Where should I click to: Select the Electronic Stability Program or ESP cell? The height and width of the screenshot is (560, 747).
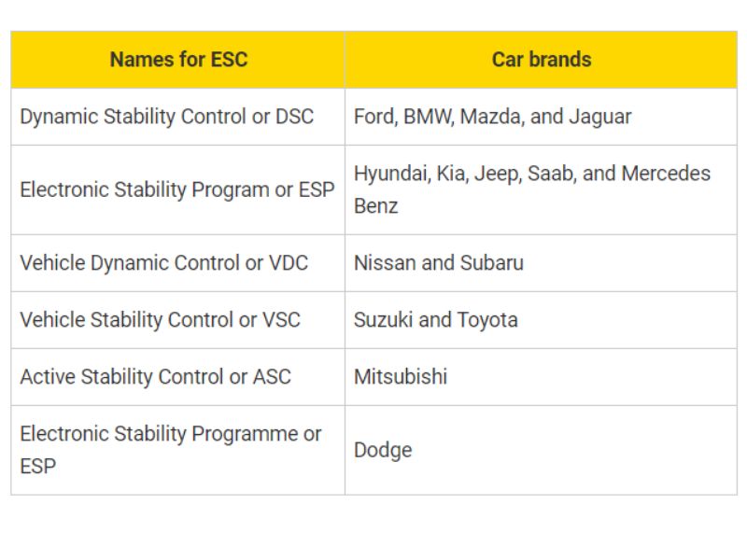pos(177,189)
